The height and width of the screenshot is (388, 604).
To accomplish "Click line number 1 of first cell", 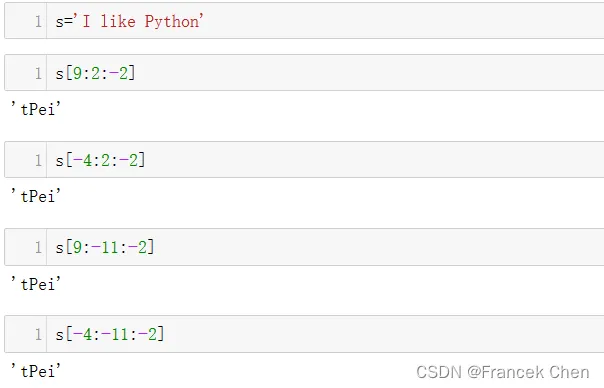I will [x=38, y=21].
